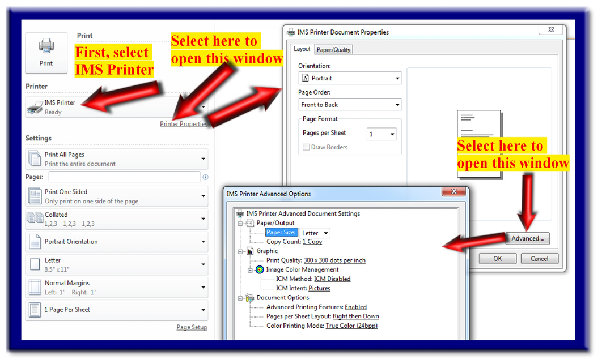The height and width of the screenshot is (364, 602).
Task: Click the Portrait Orientation page icon
Action: [x=35, y=242]
